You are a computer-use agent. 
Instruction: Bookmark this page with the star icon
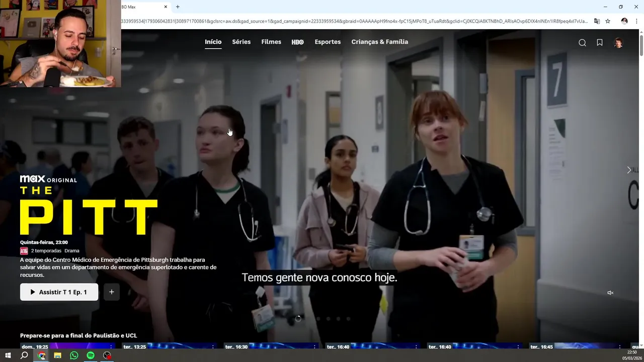tap(608, 21)
